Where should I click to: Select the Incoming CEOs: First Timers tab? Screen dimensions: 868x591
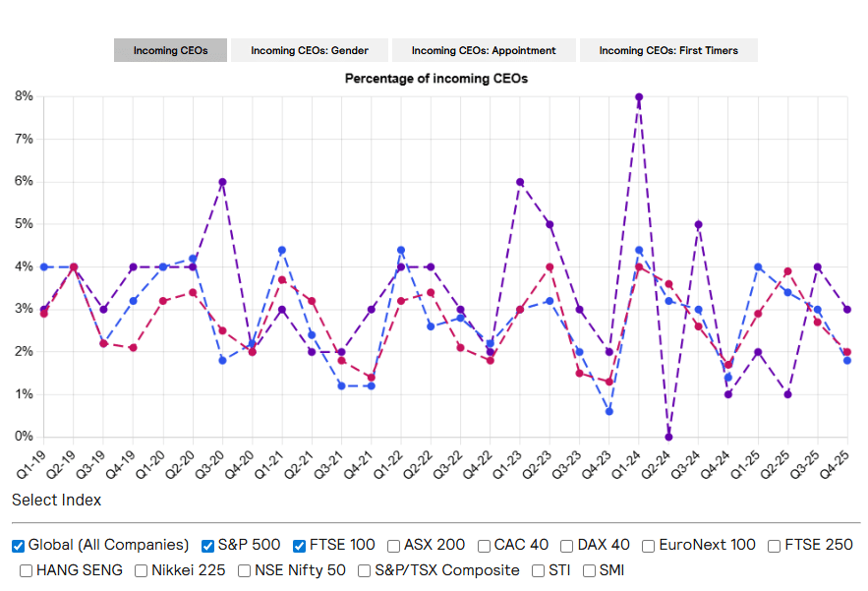[668, 50]
